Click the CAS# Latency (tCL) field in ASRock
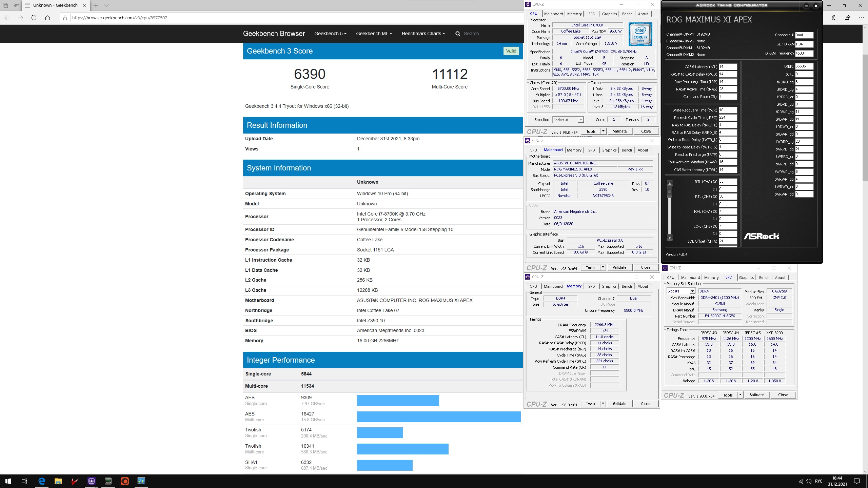 tap(728, 67)
